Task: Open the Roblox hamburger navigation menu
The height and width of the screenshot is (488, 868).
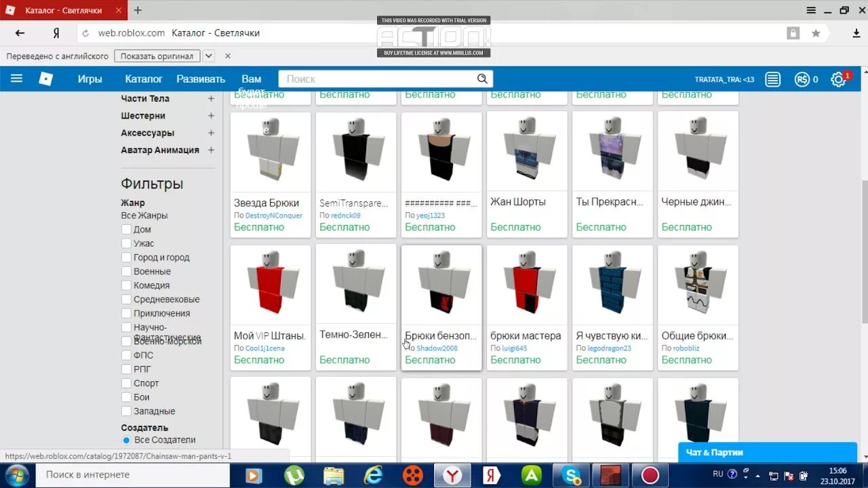Action: click(17, 79)
